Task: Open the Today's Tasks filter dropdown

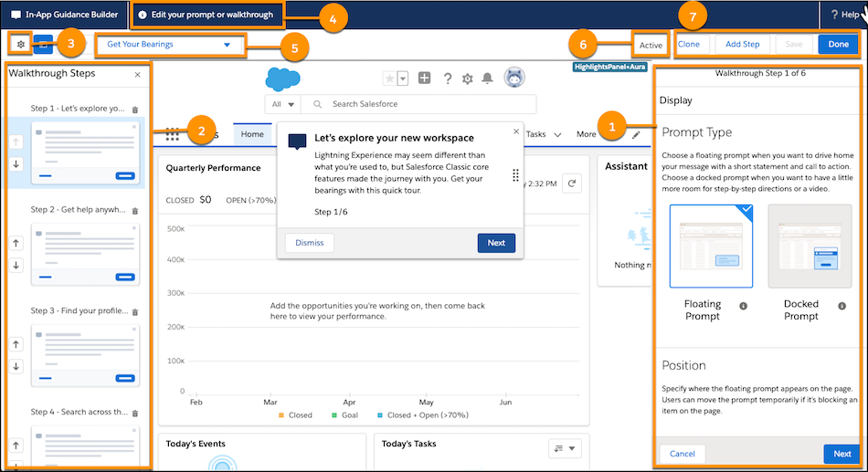Action: [x=566, y=448]
